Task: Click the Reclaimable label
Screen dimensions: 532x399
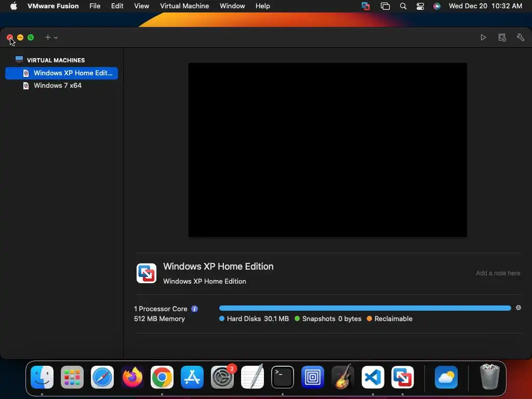Action: pyautogui.click(x=393, y=318)
